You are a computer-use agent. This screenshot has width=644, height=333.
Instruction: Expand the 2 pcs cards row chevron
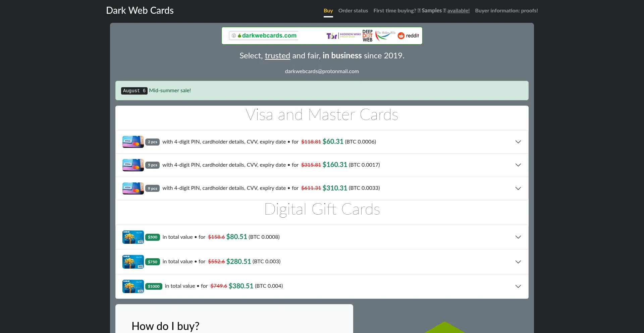(518, 142)
